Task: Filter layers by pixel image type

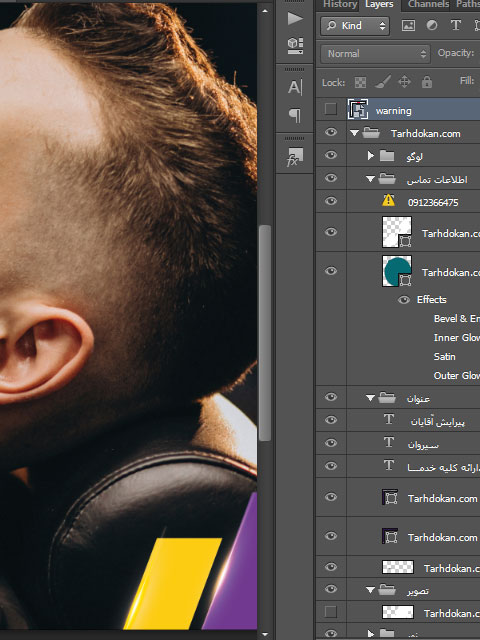Action: [408, 26]
